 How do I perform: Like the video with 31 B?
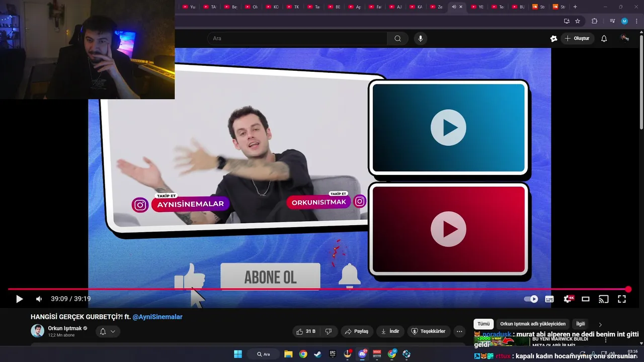[306, 331]
